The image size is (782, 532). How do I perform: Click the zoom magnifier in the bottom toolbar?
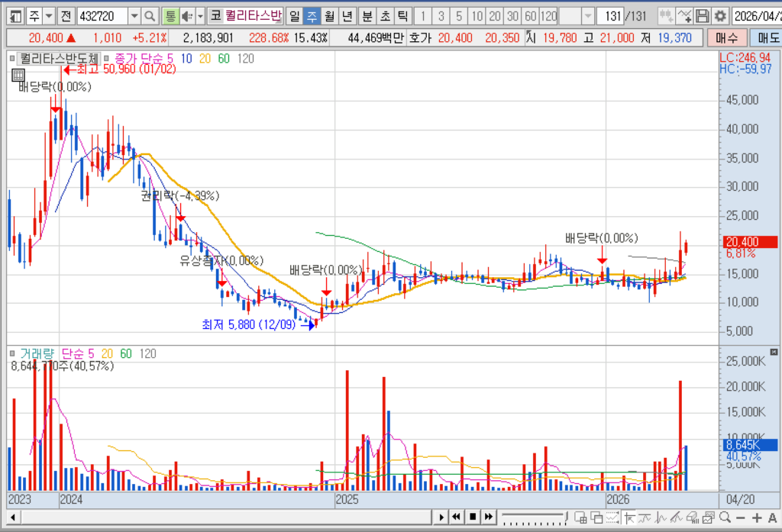tap(725, 517)
